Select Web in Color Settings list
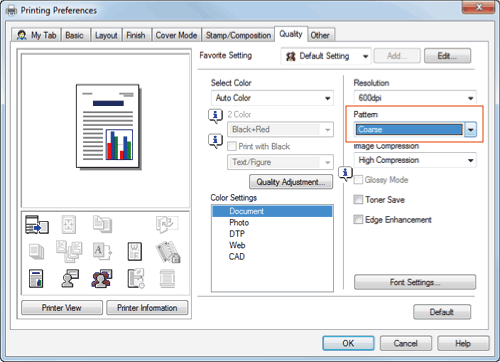Screen dimensions: 500x362 point(272,245)
